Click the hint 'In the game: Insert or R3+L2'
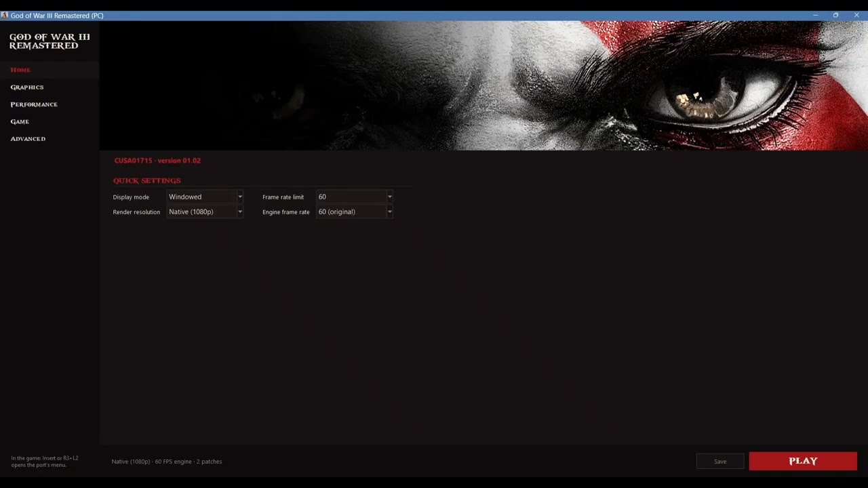Viewport: 868px width, 488px height. tap(45, 458)
